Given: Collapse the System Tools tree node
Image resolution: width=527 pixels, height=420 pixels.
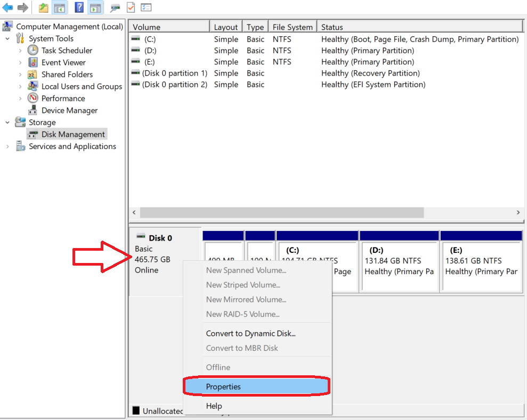Looking at the screenshot, I should pyautogui.click(x=7, y=39).
